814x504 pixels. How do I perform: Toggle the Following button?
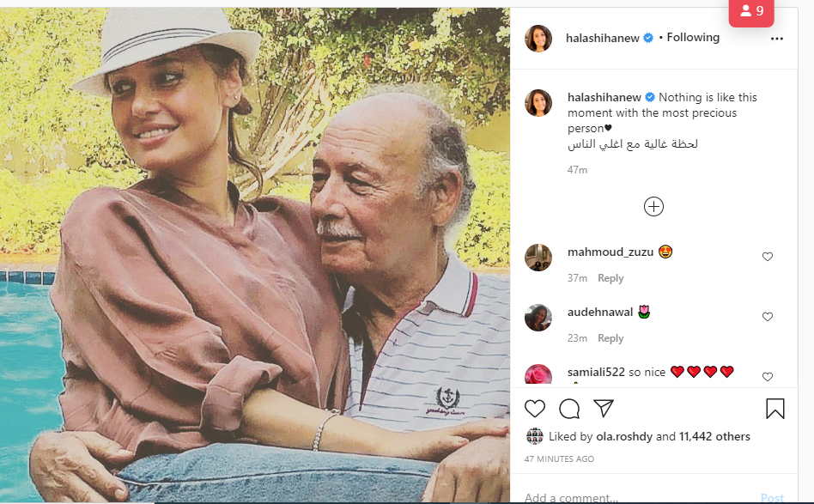(x=693, y=38)
